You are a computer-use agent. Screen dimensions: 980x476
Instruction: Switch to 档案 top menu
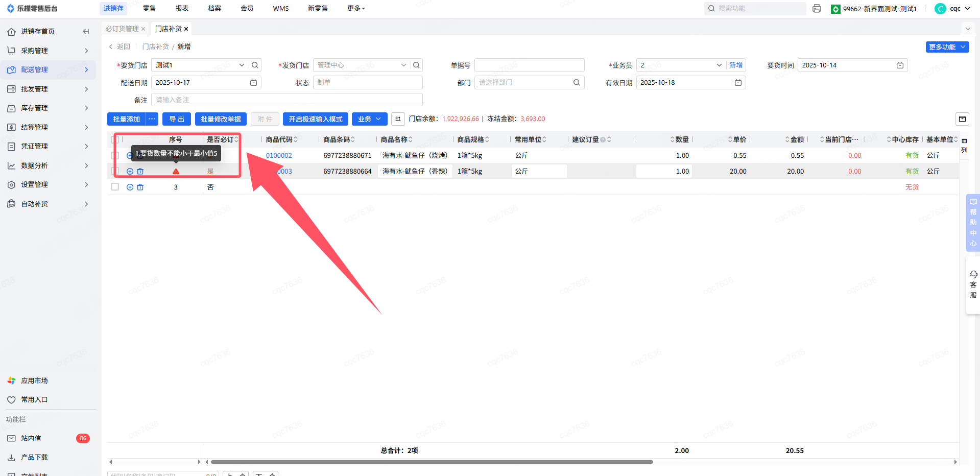(x=214, y=9)
